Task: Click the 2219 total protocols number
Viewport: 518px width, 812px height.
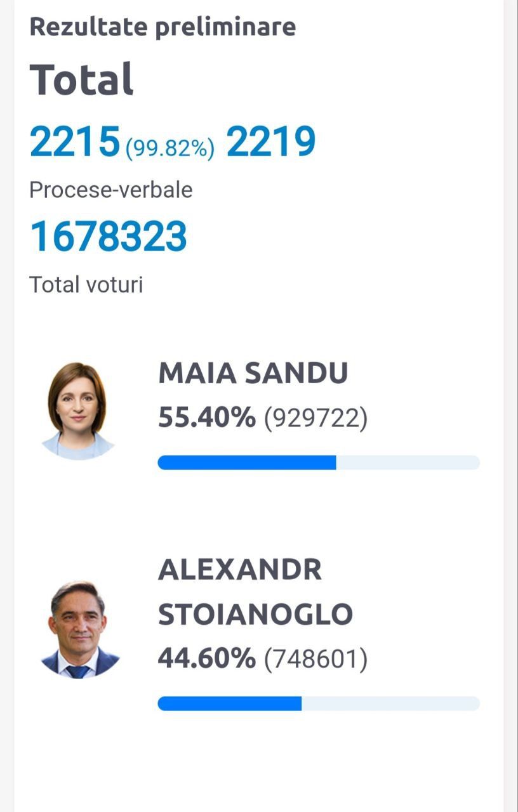Action: coord(271,141)
